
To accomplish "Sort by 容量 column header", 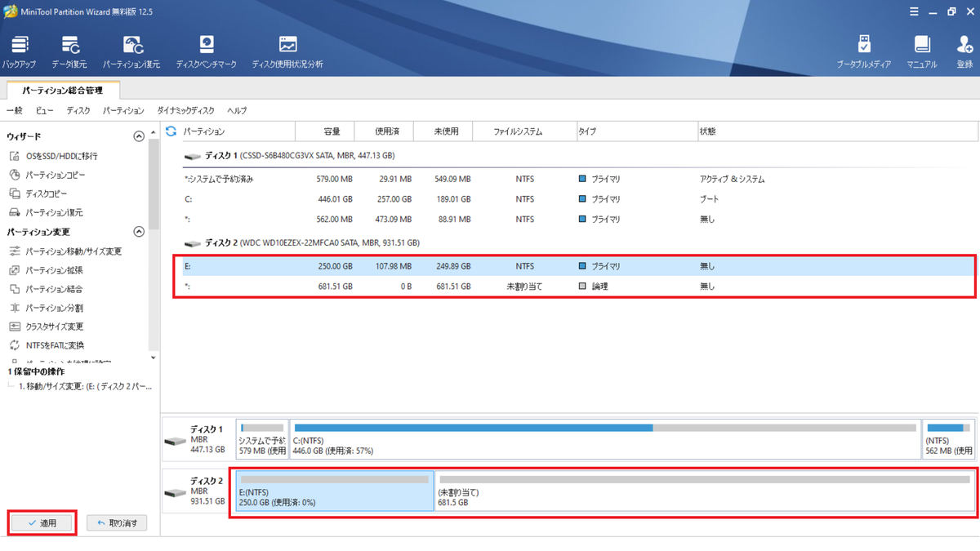I will pos(324,131).
